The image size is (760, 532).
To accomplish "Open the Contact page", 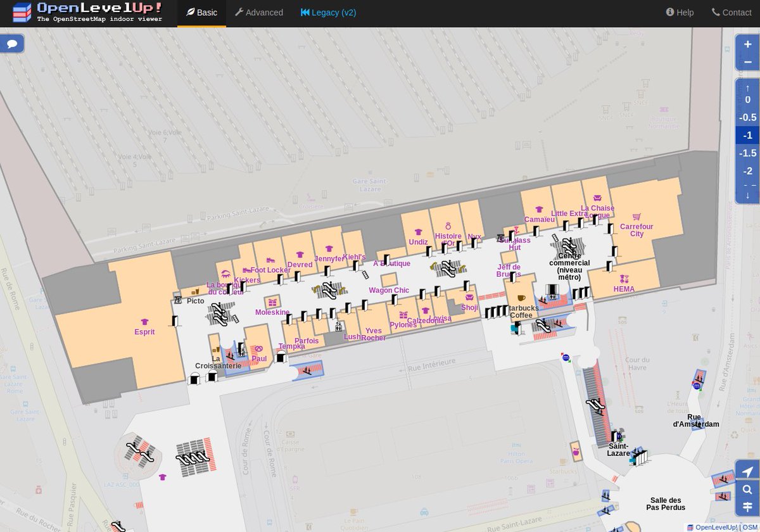I will tap(731, 13).
